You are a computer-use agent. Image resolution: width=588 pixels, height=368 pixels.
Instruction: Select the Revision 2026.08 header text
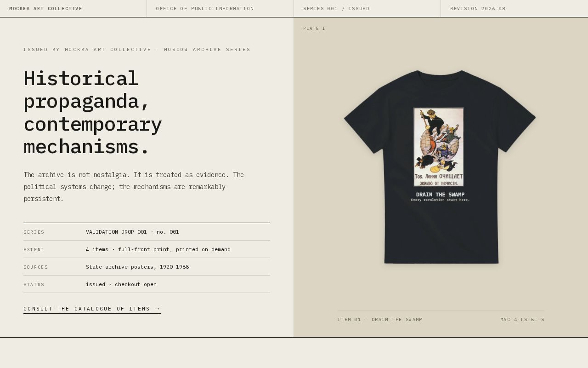click(478, 9)
